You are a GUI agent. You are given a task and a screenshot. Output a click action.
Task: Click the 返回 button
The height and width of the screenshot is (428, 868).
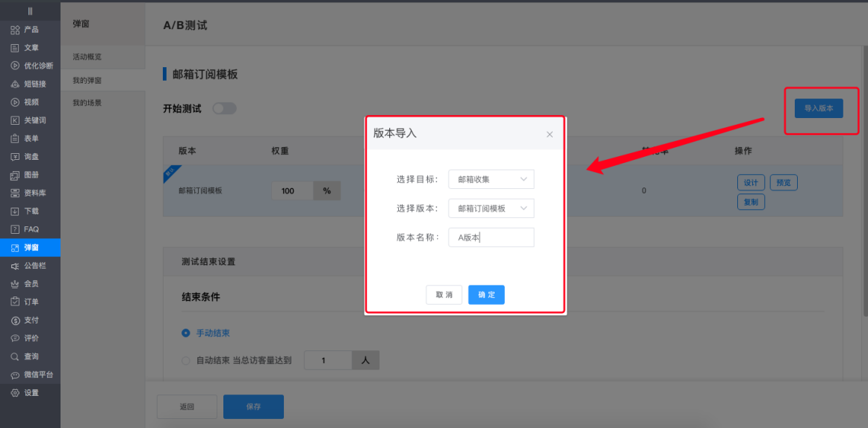pos(187,406)
